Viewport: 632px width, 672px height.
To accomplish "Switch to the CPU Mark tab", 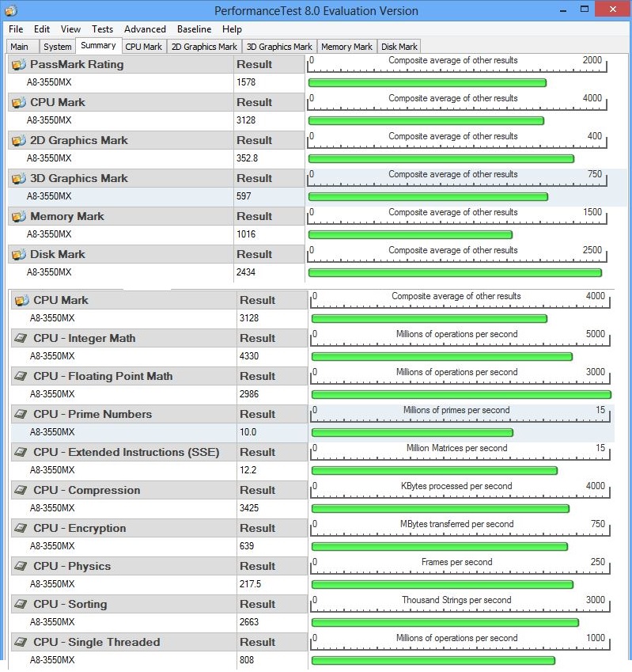I will click(x=144, y=47).
